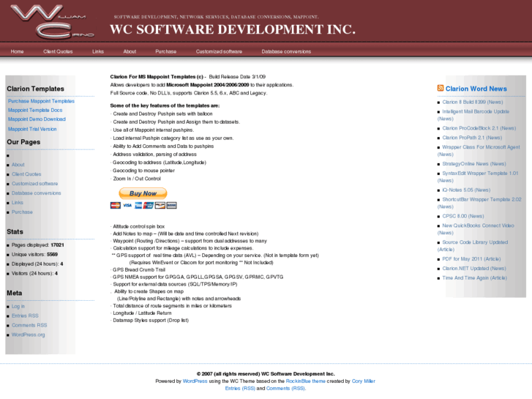This screenshot has width=532, height=399.
Task: Click the MasterCard payment icon
Action: [x=116, y=206]
